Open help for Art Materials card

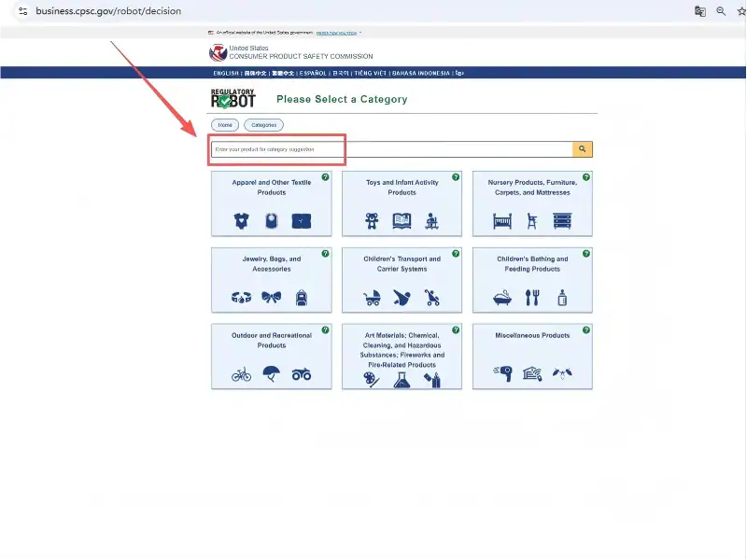pyautogui.click(x=456, y=330)
